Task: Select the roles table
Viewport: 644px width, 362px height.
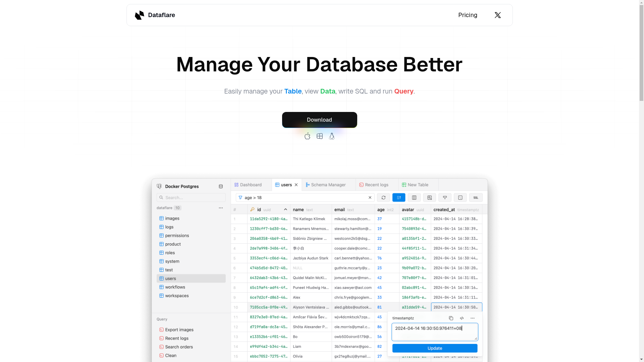Action: (x=191, y=253)
